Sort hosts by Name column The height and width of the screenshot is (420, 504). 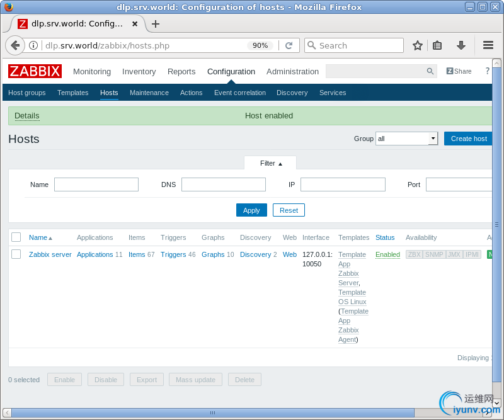tap(40, 237)
